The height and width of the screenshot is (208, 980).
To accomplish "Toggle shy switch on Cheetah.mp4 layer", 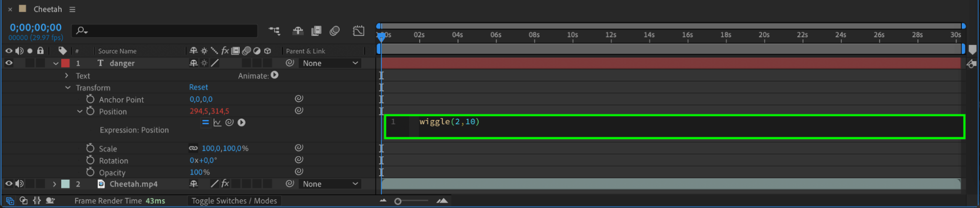I will point(194,184).
